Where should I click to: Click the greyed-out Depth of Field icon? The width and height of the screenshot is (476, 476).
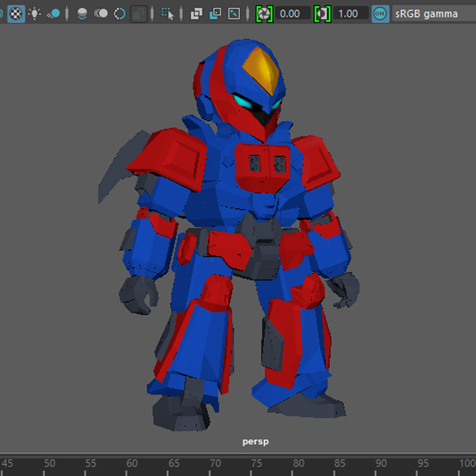[x=139, y=13]
